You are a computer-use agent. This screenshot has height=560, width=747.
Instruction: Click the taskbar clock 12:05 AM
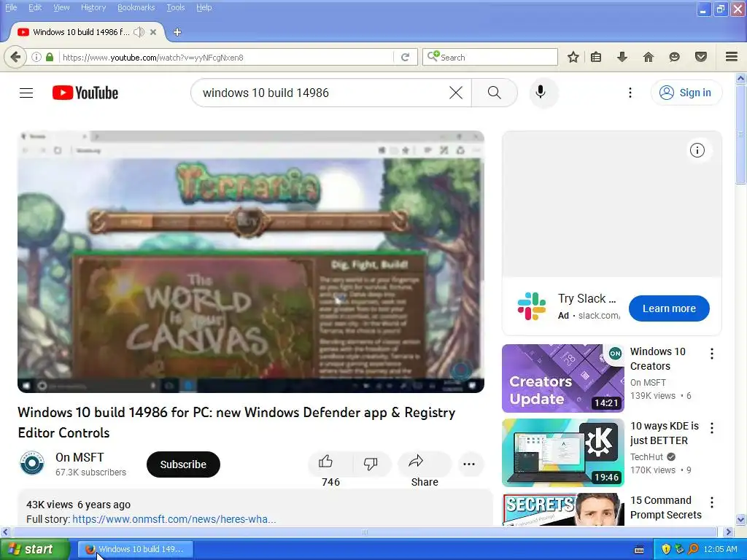720,549
